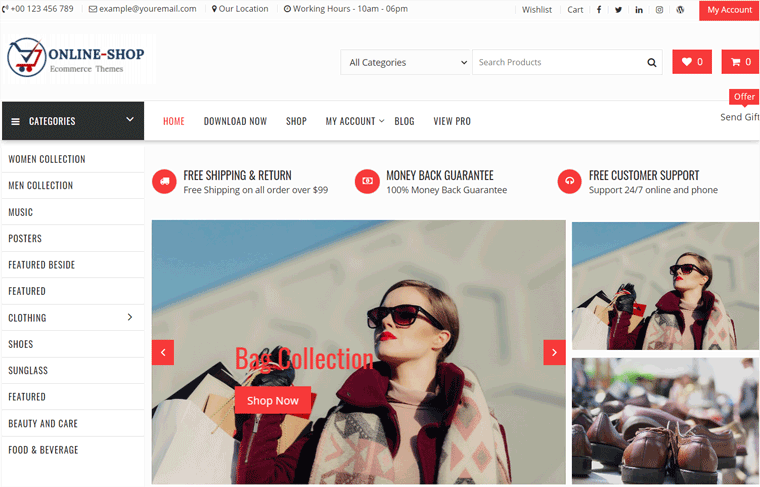Open the brown shoes side banner
The image size is (760, 487).
pos(665,421)
